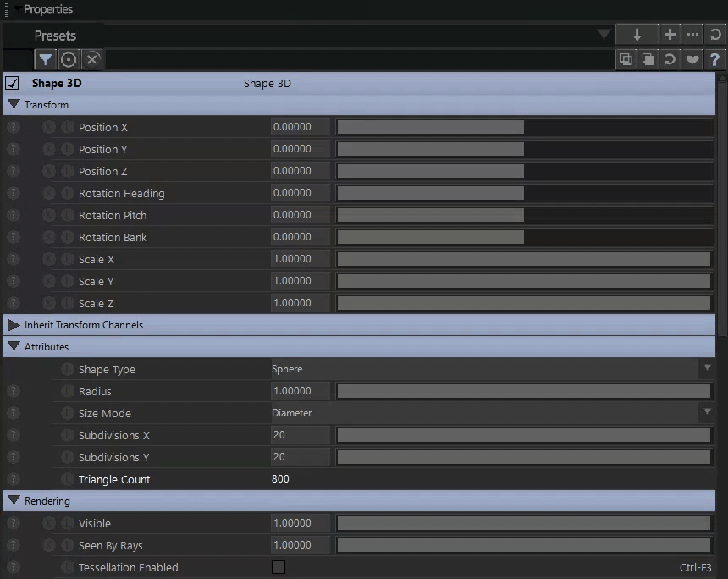
Task: Click the plus add preset button
Action: point(670,35)
